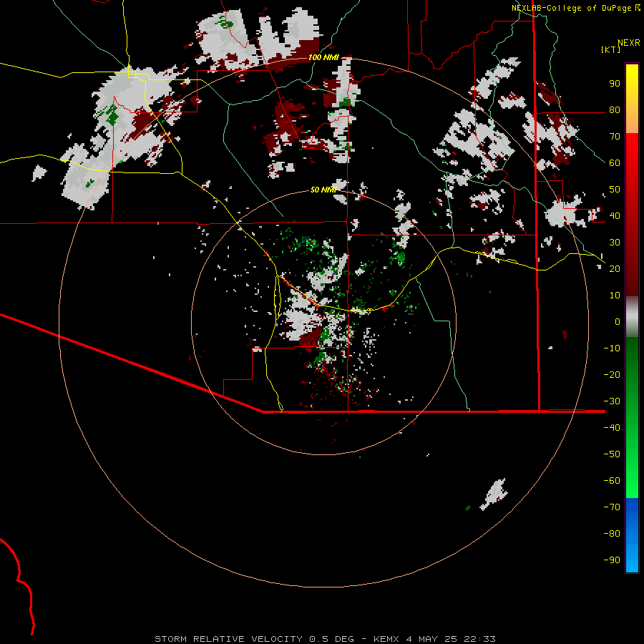Image resolution: width=644 pixels, height=644 pixels.
Task: Click the -20 value on velocity scale
Action: click(x=612, y=375)
